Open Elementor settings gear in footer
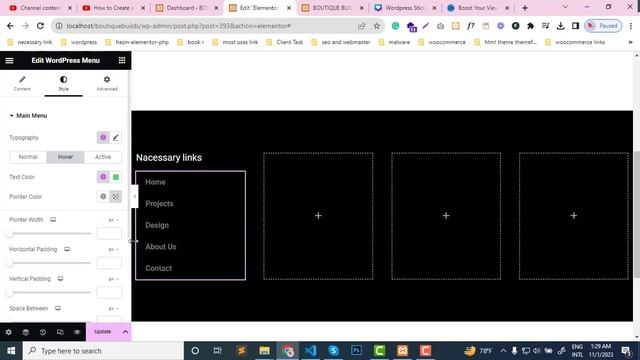 tap(9, 332)
